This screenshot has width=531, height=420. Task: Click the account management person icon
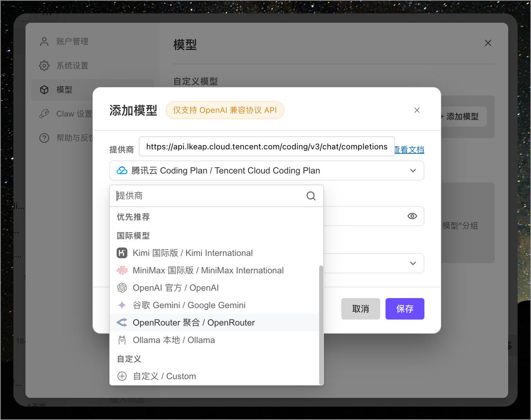(44, 41)
